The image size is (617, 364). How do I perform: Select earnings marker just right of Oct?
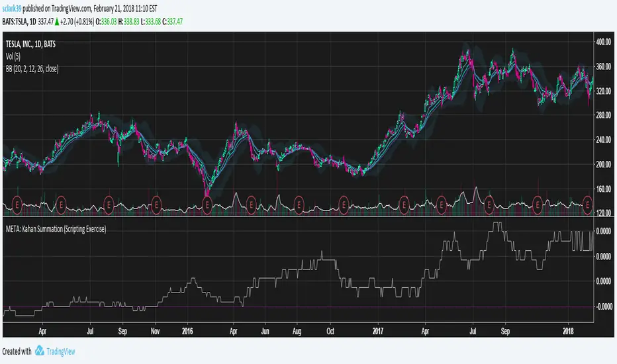[344, 205]
